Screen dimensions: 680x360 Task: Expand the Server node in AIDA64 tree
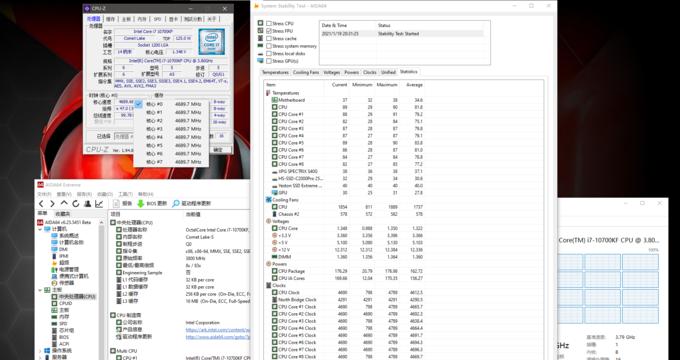pyautogui.click(x=40, y=357)
